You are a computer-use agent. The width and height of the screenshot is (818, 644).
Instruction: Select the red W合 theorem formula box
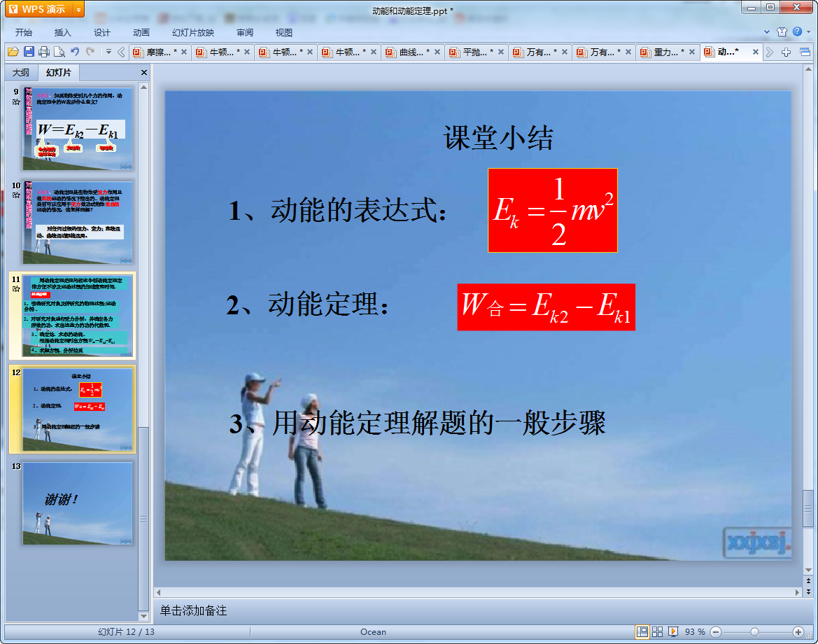coord(546,307)
